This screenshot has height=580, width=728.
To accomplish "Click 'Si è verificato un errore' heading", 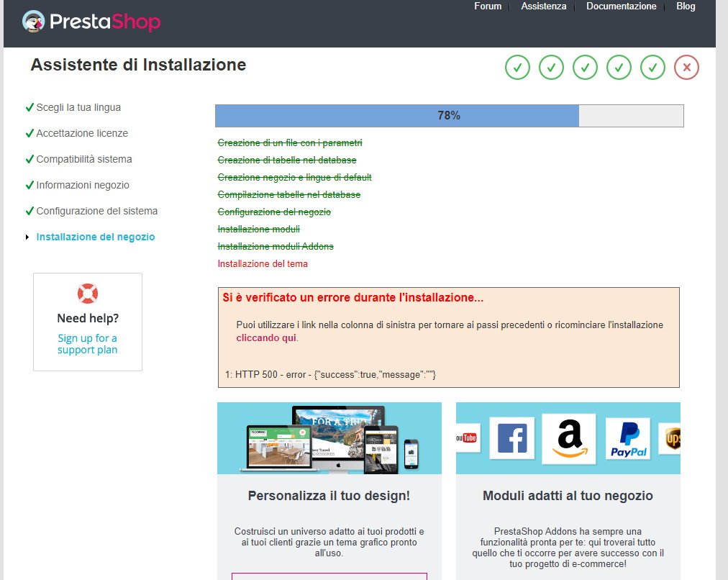I will click(x=353, y=298).
